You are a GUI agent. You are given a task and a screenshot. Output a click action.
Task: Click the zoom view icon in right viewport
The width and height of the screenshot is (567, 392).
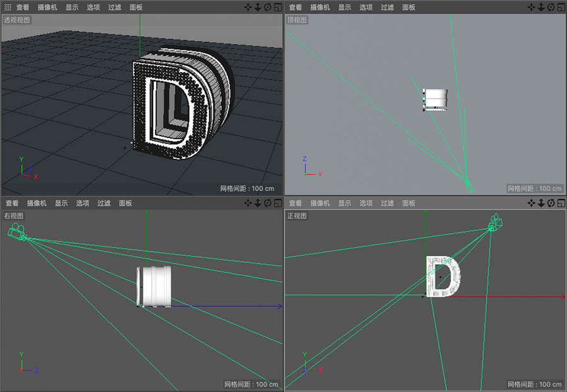pyautogui.click(x=258, y=203)
